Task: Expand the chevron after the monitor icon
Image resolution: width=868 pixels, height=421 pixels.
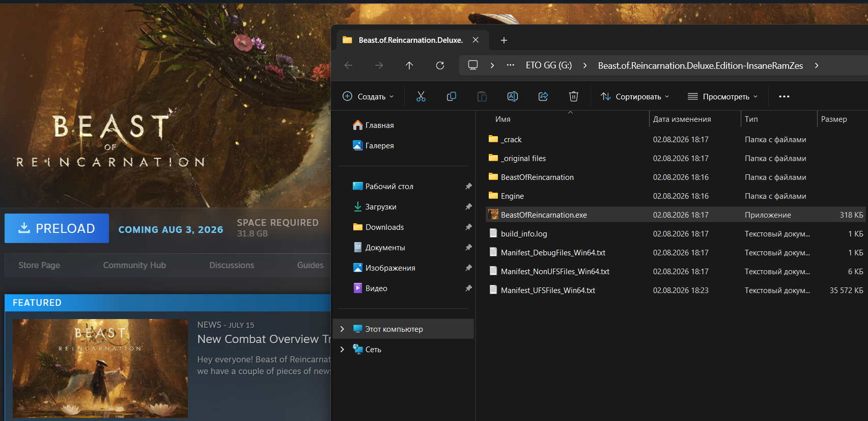Action: pyautogui.click(x=492, y=65)
